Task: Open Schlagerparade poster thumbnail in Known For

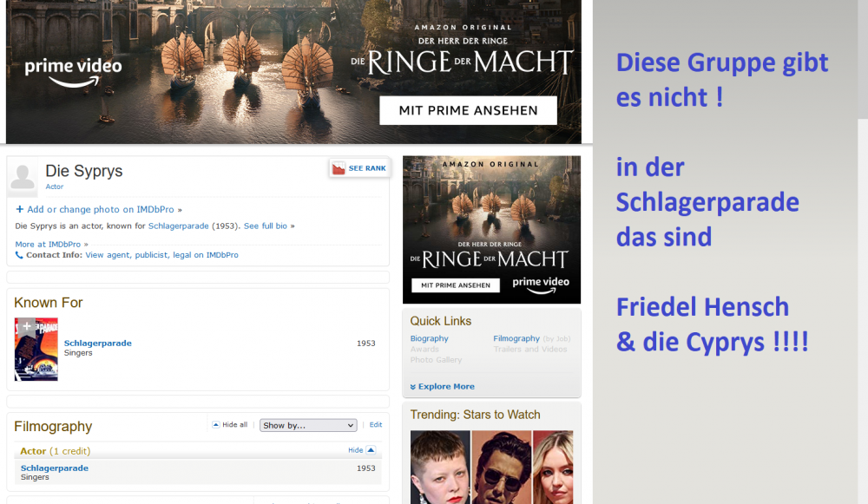Action: click(x=36, y=349)
